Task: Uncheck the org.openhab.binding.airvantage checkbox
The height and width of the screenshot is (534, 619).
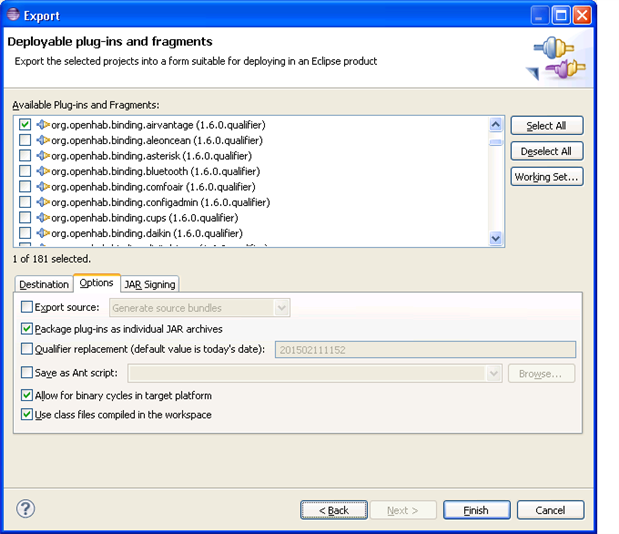Action: coord(25,124)
